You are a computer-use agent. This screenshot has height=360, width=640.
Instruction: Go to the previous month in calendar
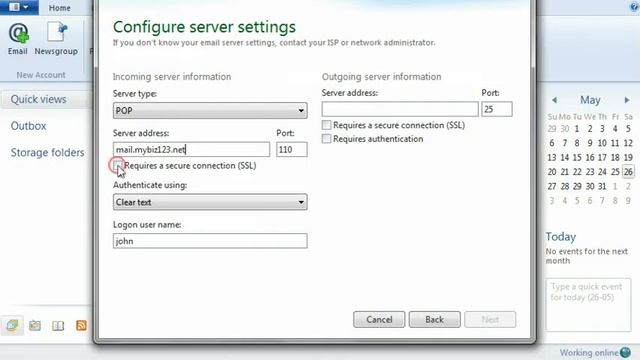[x=554, y=100]
